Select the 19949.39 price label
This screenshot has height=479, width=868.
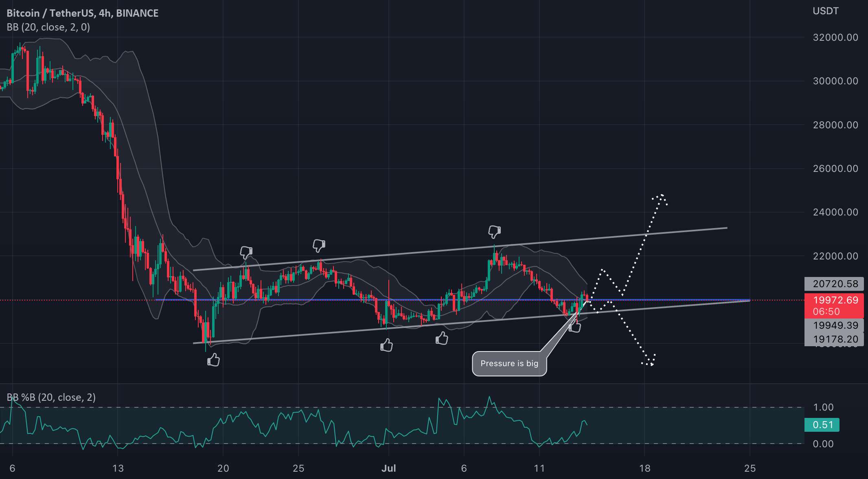click(x=834, y=325)
